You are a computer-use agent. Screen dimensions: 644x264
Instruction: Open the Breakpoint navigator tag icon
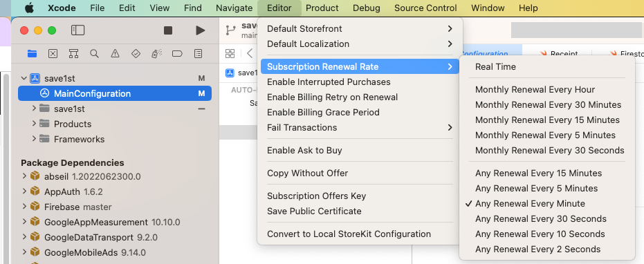[x=177, y=53]
